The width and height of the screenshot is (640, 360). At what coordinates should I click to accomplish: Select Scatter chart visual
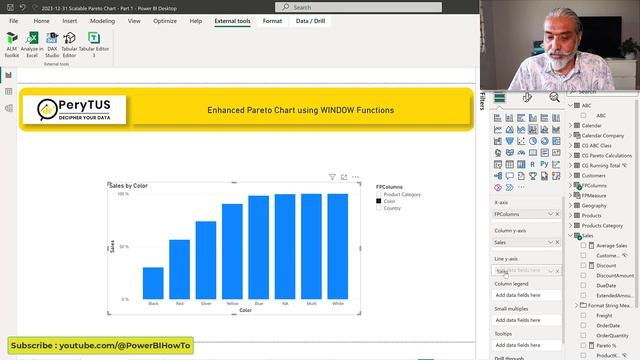(x=521, y=141)
